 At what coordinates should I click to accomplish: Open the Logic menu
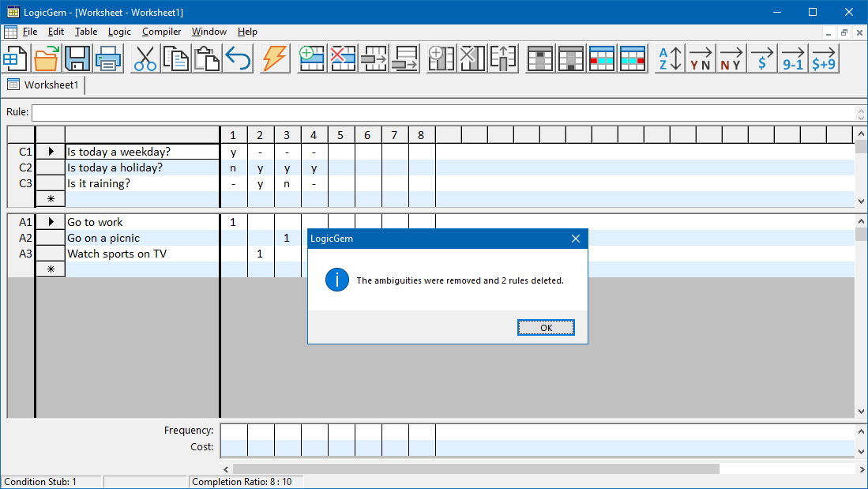coord(119,32)
